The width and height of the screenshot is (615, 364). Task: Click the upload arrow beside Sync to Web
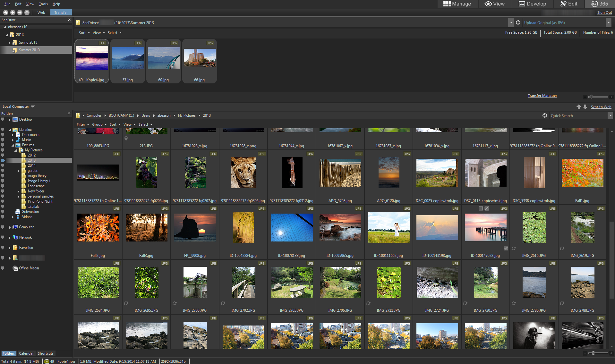[x=579, y=107]
